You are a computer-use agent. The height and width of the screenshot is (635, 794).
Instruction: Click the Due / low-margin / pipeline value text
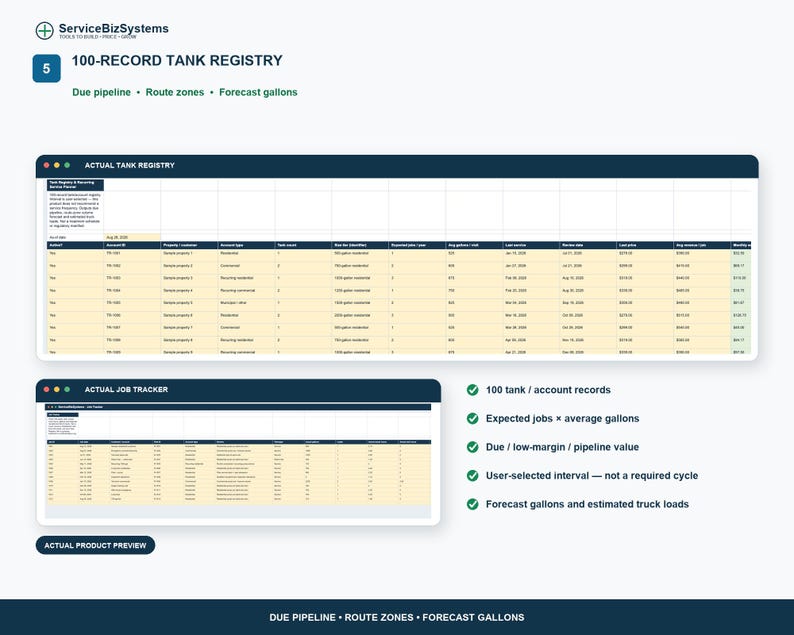[562, 447]
